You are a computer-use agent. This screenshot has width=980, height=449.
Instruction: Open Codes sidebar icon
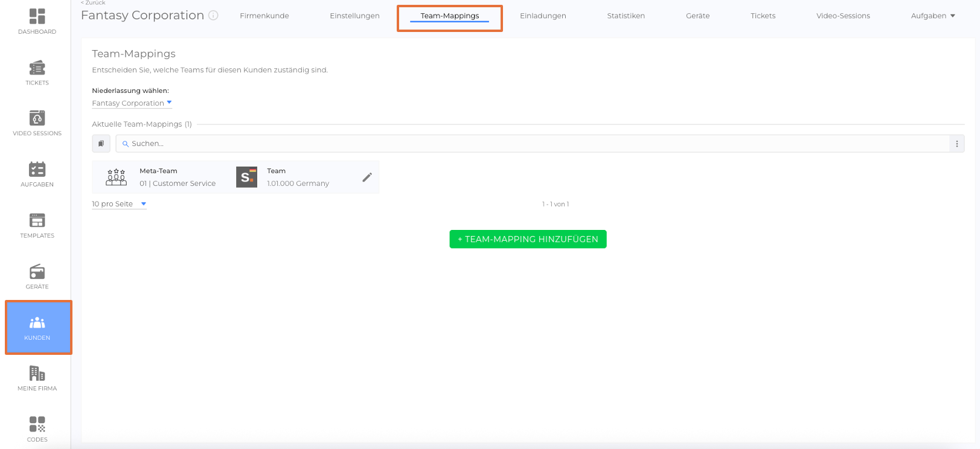[x=37, y=429]
